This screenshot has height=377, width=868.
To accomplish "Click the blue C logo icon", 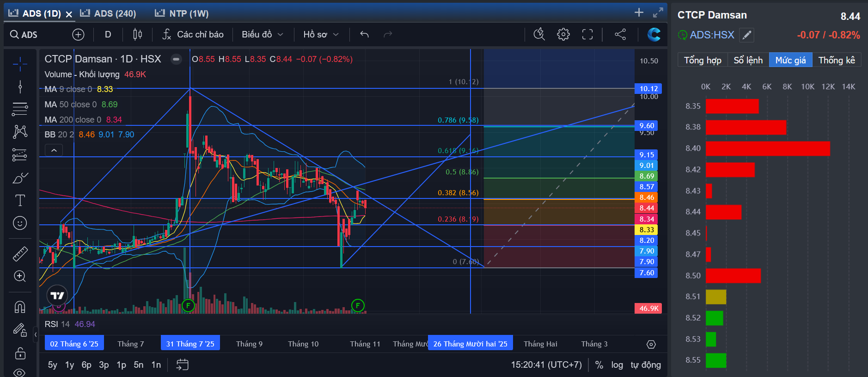I will click(654, 34).
